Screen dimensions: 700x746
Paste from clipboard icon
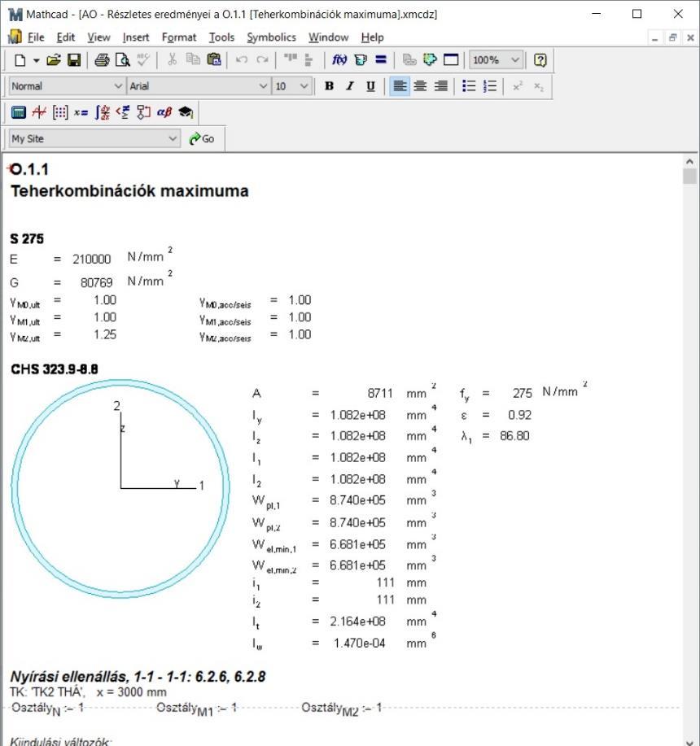214,59
